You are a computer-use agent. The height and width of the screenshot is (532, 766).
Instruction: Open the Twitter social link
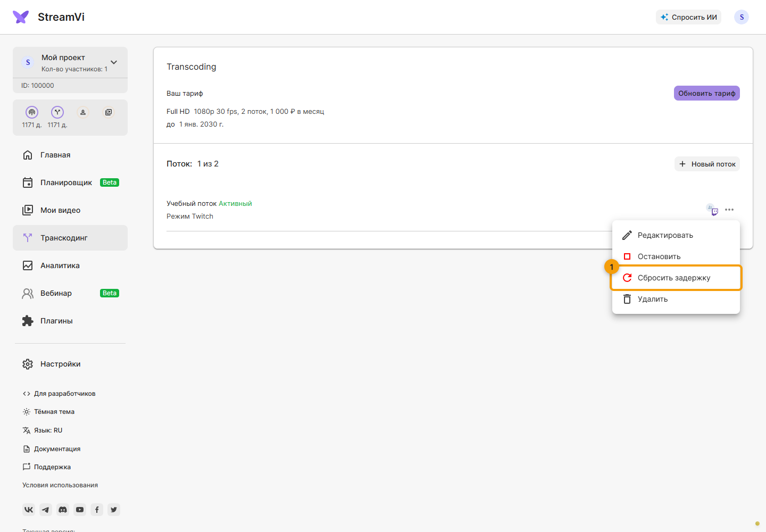tap(114, 510)
